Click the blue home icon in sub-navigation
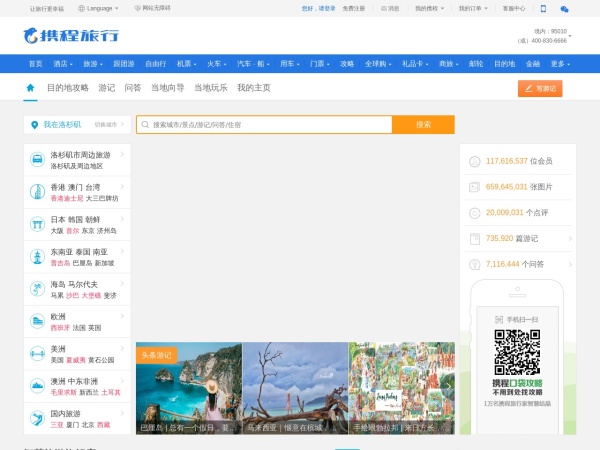600x450 pixels. click(x=30, y=88)
